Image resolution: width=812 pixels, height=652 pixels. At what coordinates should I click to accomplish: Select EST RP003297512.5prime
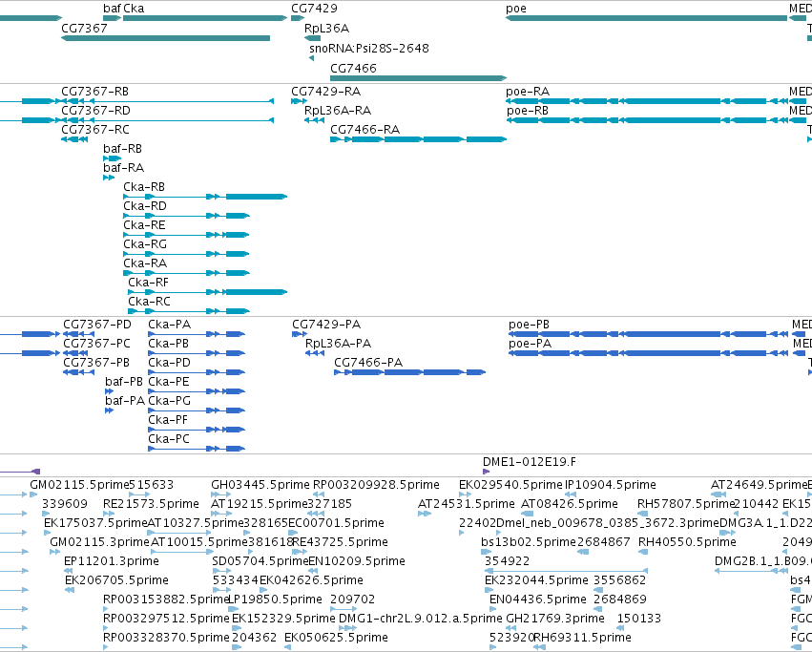[x=166, y=619]
